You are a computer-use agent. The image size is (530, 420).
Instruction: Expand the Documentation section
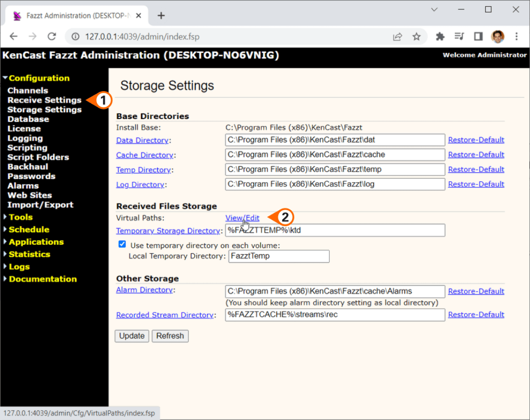[x=40, y=279]
